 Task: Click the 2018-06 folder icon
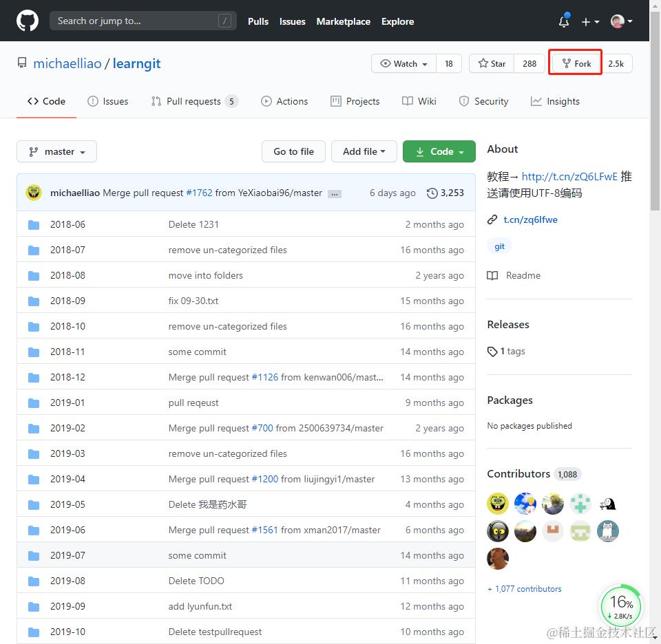click(x=34, y=225)
